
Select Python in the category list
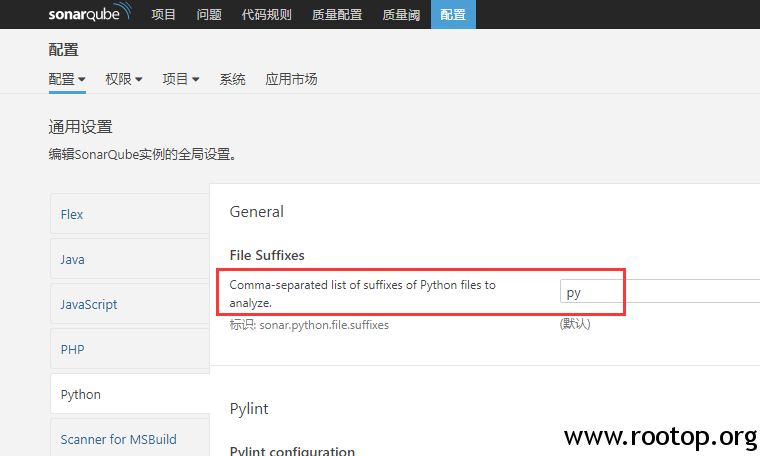[x=130, y=394]
